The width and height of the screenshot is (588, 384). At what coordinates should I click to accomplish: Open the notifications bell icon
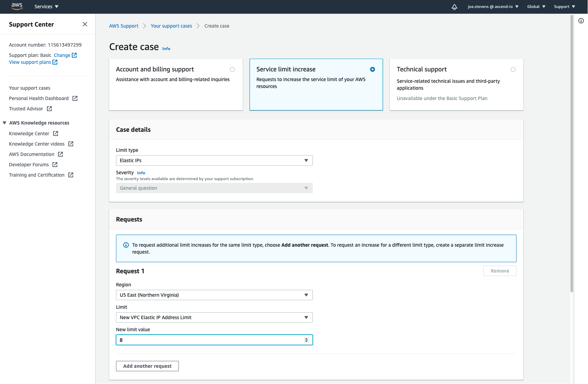pos(454,7)
